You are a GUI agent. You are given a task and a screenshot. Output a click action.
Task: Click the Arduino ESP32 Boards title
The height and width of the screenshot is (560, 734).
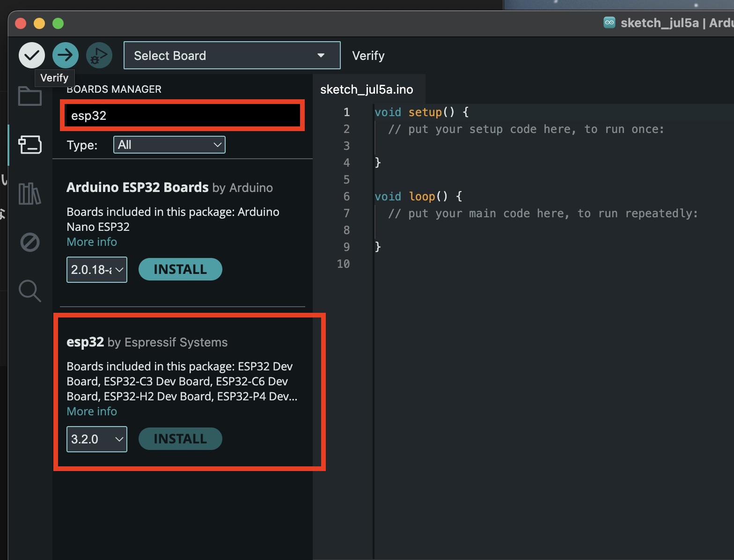[137, 187]
